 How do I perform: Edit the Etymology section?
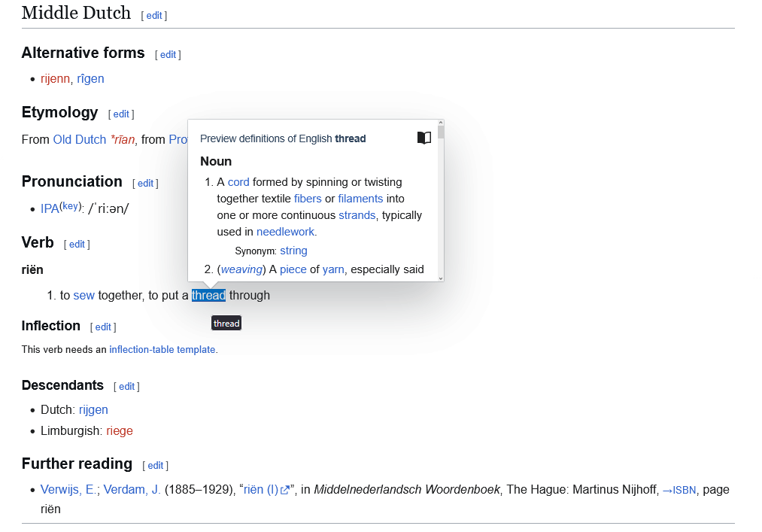(x=121, y=114)
